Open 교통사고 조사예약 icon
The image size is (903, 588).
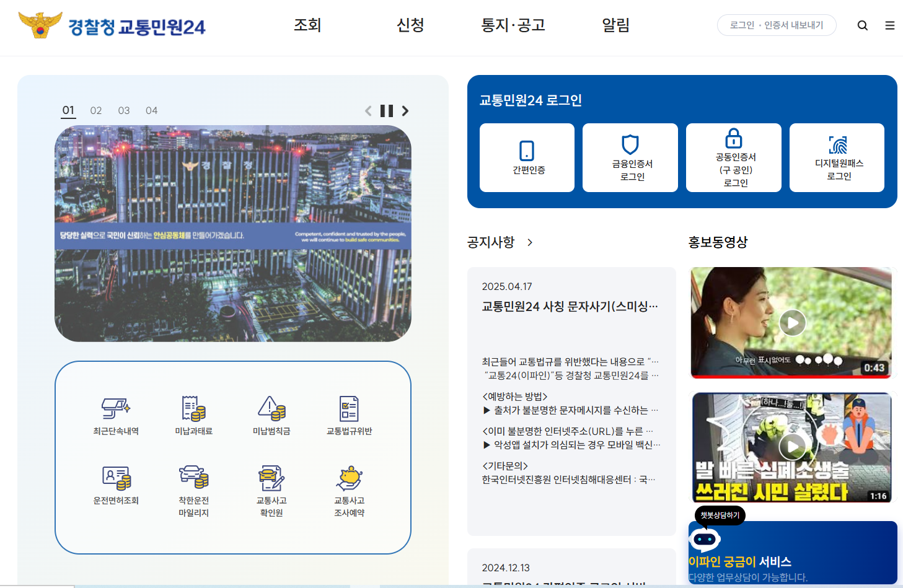(350, 478)
